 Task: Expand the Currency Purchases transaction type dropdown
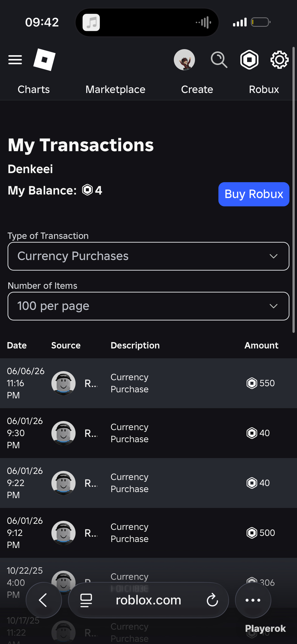(148, 256)
